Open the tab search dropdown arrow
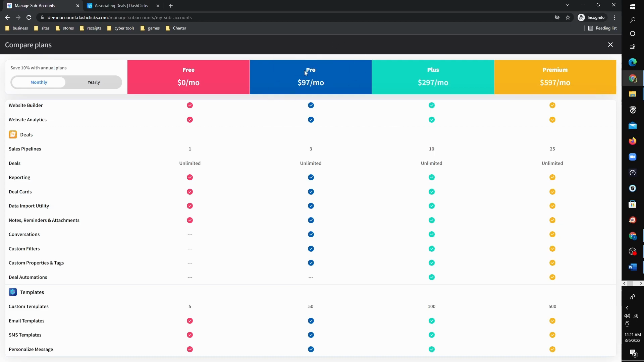The width and height of the screenshot is (644, 362). 567,5
